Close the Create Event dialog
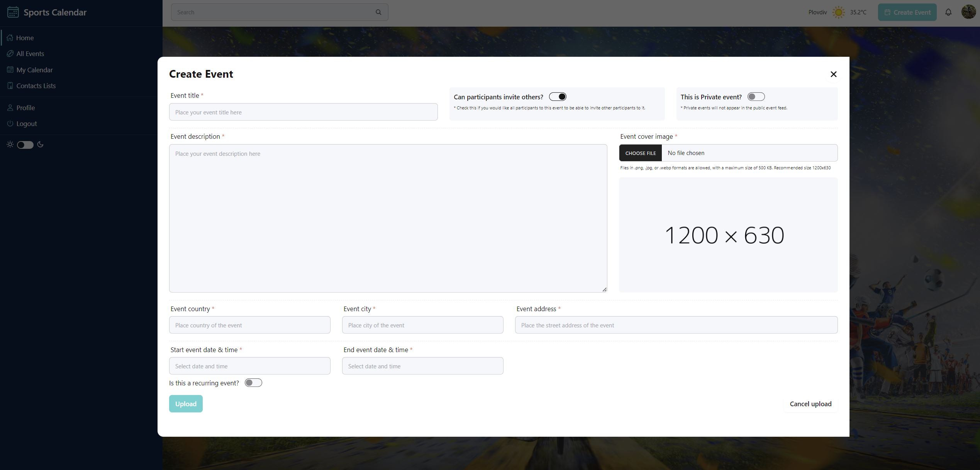The height and width of the screenshot is (470, 980). click(x=833, y=74)
